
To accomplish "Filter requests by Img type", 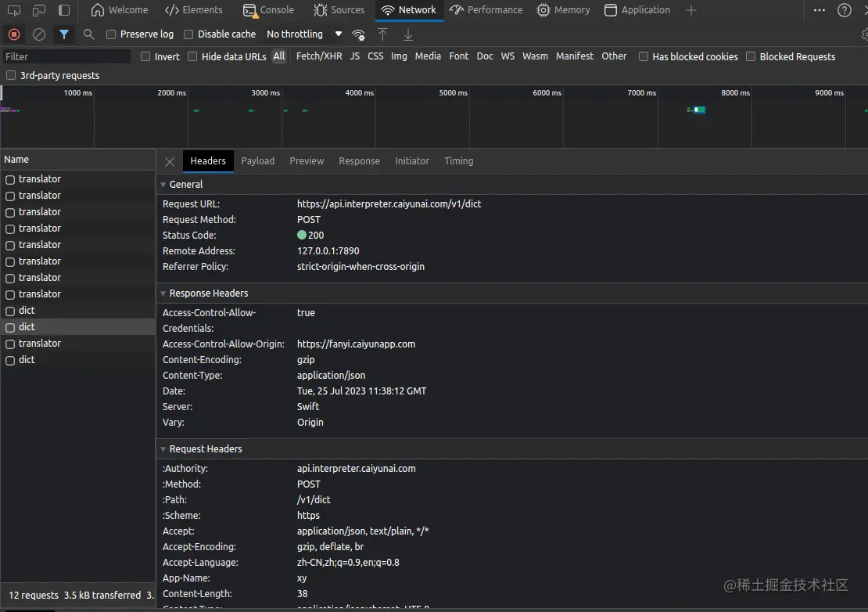I will click(x=399, y=56).
